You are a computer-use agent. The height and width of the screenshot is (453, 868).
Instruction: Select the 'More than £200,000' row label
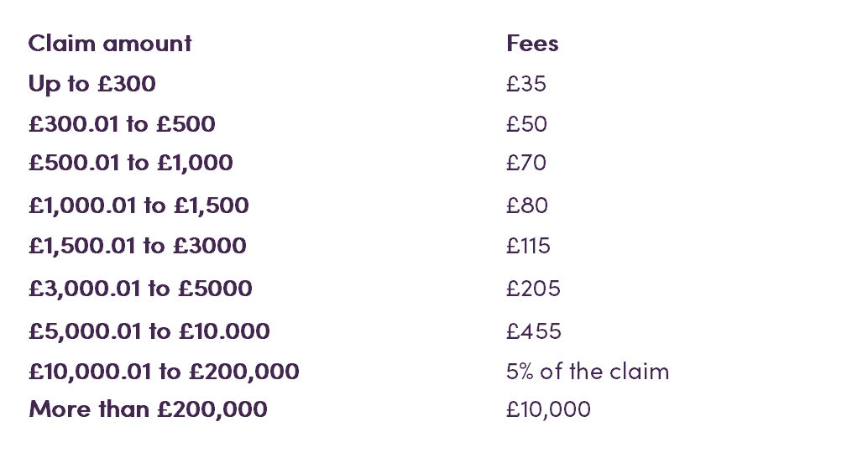(x=148, y=410)
